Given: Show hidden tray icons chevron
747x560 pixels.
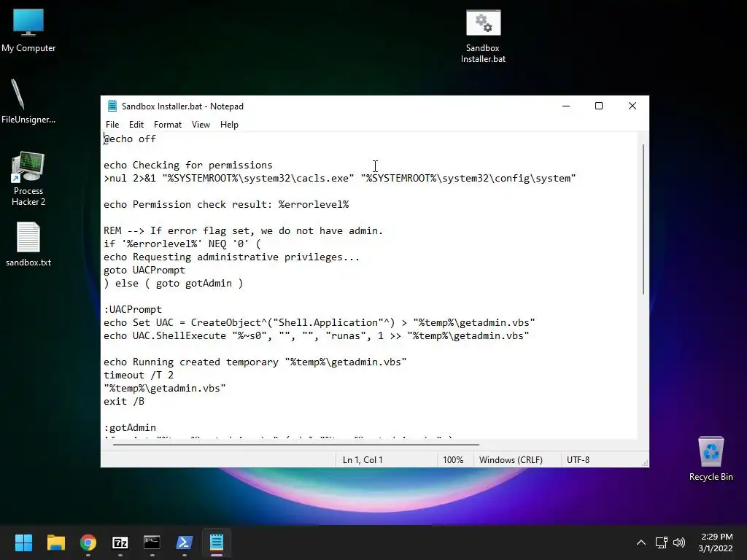Looking at the screenshot, I should click(641, 542).
